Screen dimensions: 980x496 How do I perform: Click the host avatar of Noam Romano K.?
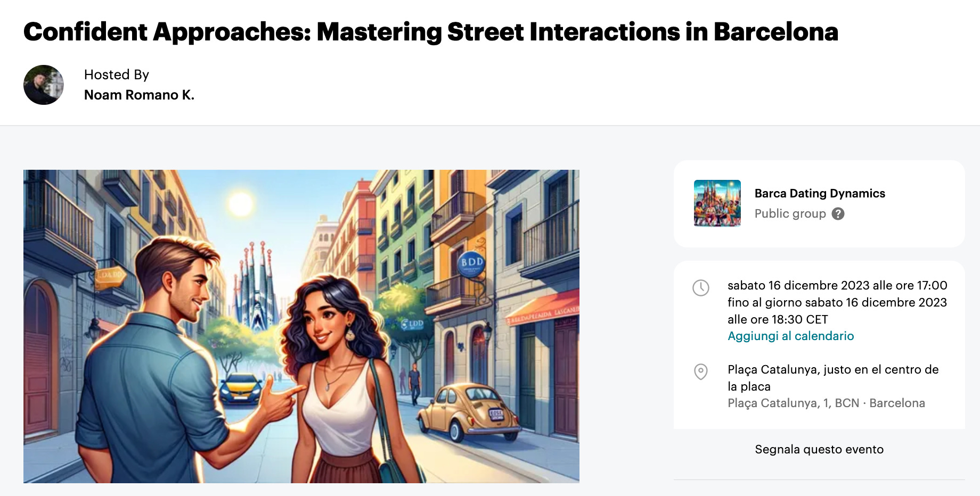click(x=44, y=85)
